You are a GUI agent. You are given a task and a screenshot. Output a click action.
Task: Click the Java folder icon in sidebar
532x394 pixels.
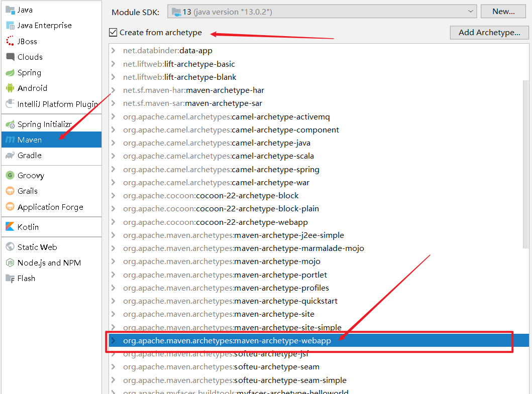10,10
